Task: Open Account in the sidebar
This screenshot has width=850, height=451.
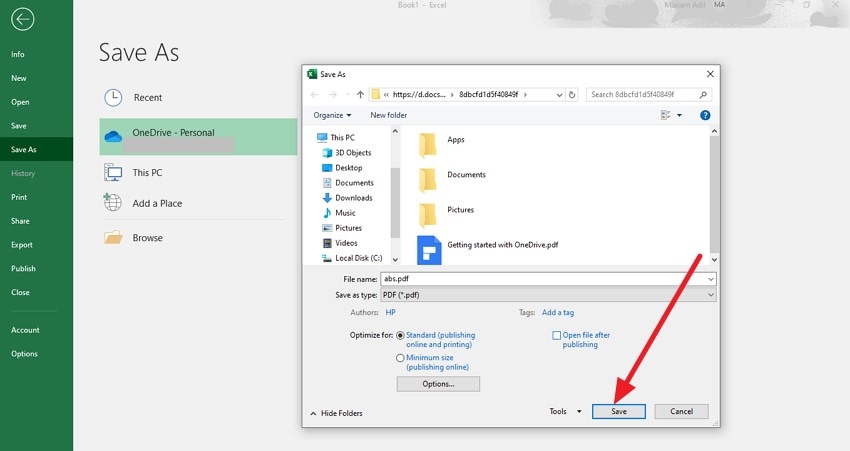Action: tap(25, 330)
